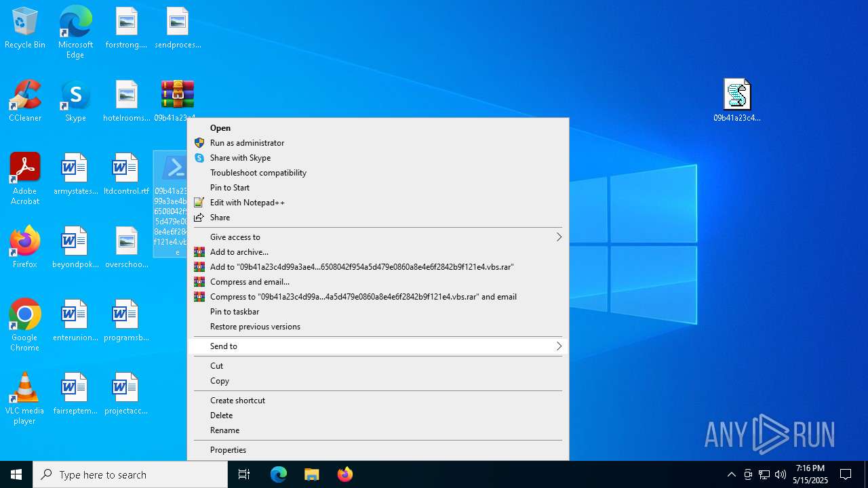
Task: Open Firefox desktop shortcut
Action: [25, 247]
